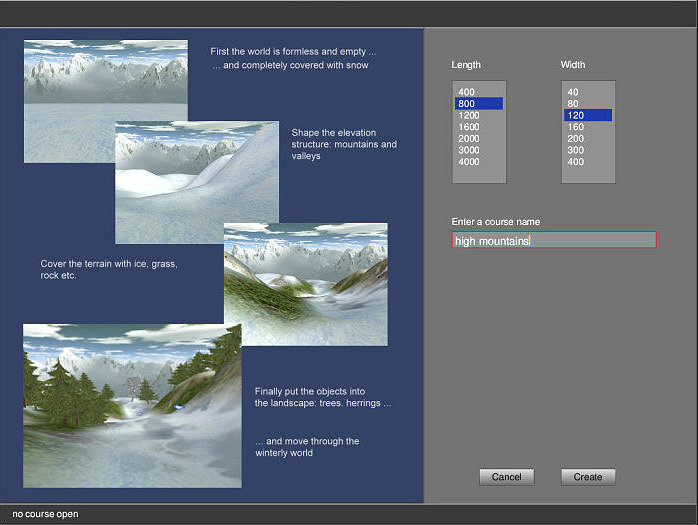Click the grass and rock terrain image
Viewport: 698px width, 525px height.
306,284
